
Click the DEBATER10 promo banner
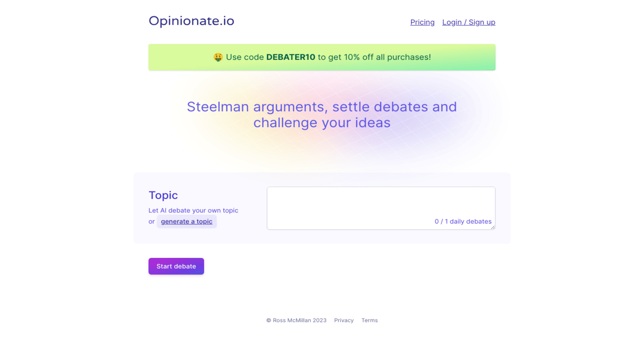point(322,57)
